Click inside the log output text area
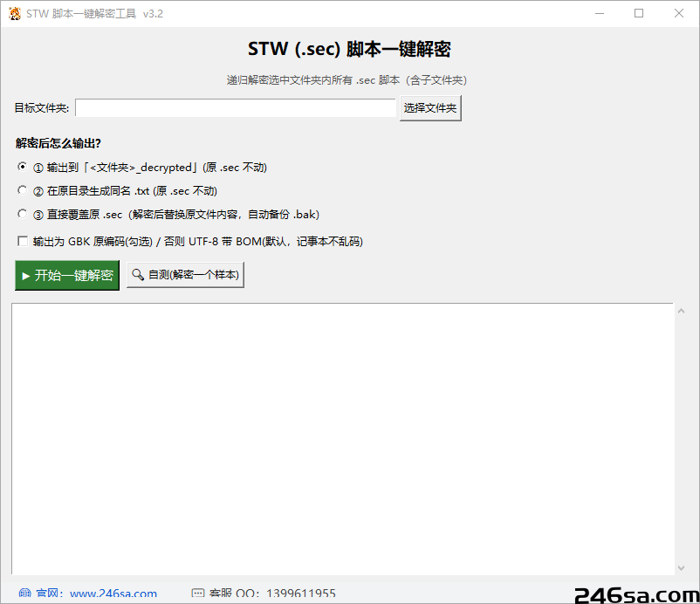Image resolution: width=700 pixels, height=604 pixels. coord(342,439)
